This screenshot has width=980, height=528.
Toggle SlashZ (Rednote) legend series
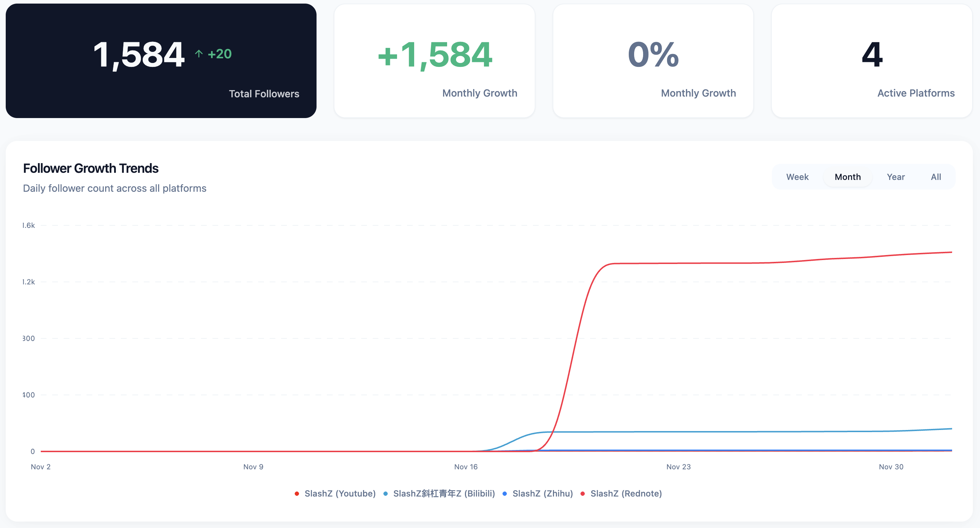[626, 493]
